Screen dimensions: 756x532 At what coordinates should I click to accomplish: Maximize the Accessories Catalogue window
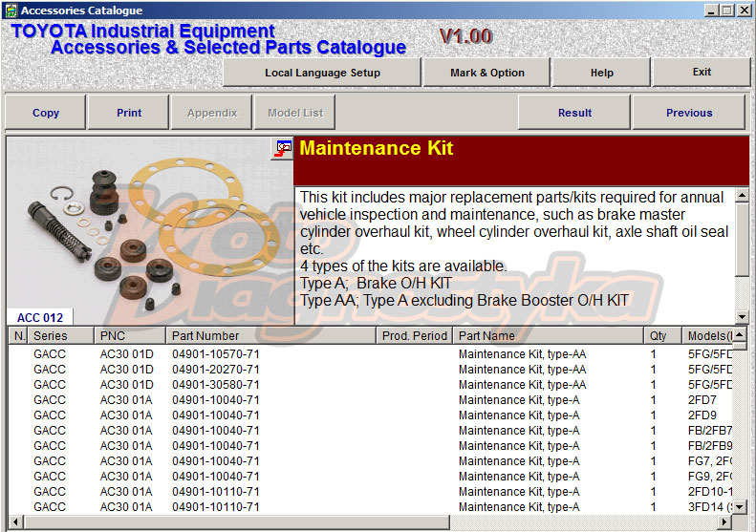727,11
